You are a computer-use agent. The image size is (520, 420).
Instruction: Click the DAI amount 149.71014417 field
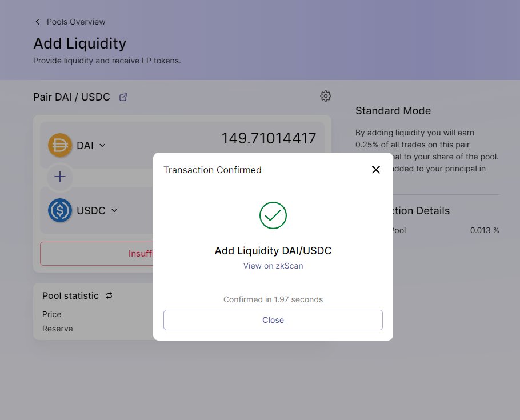(x=269, y=138)
